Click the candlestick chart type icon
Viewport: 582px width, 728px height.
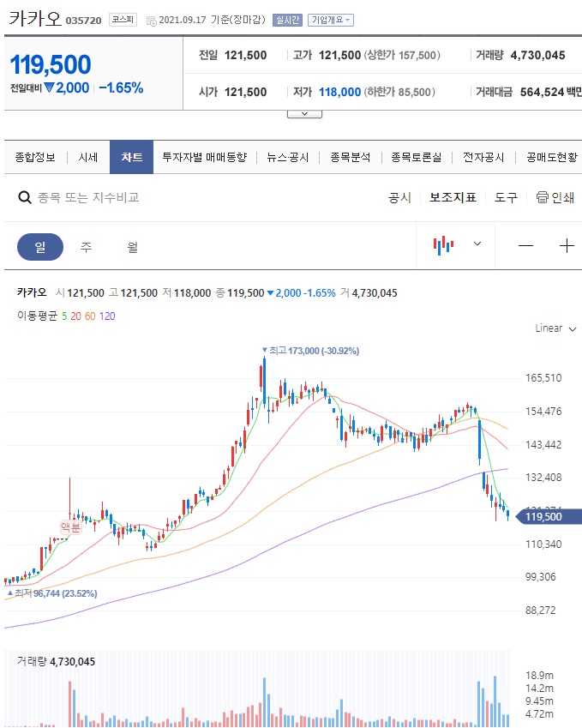(443, 244)
